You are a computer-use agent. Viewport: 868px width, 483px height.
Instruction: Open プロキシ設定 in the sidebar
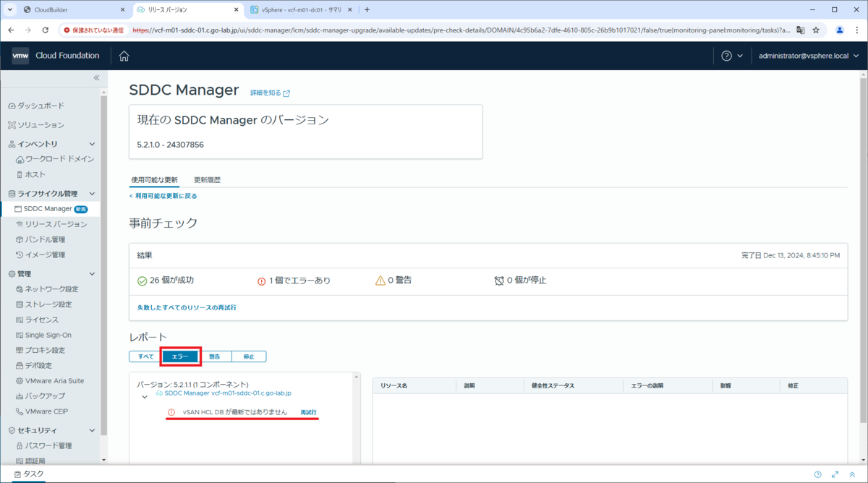[x=41, y=350]
